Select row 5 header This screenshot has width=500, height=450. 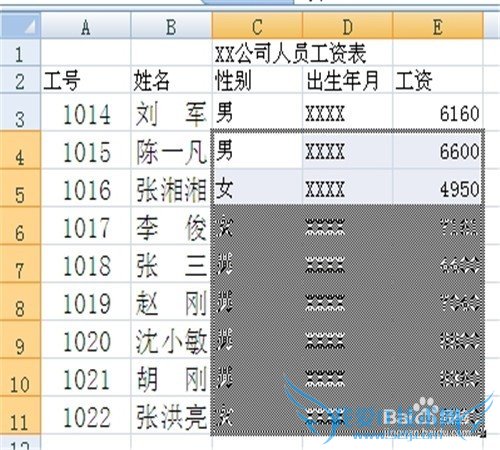20,188
